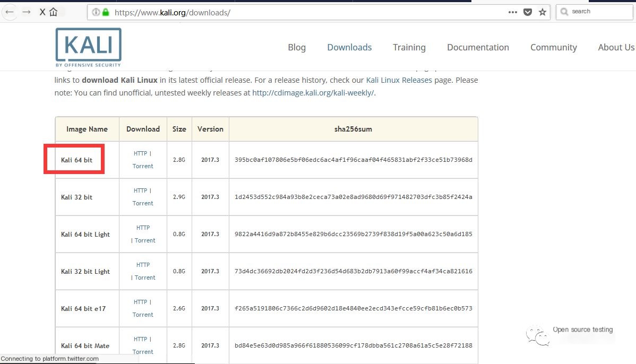The width and height of the screenshot is (636, 364).
Task: Select sha256sum starting with 395bc0af
Action: [353, 160]
